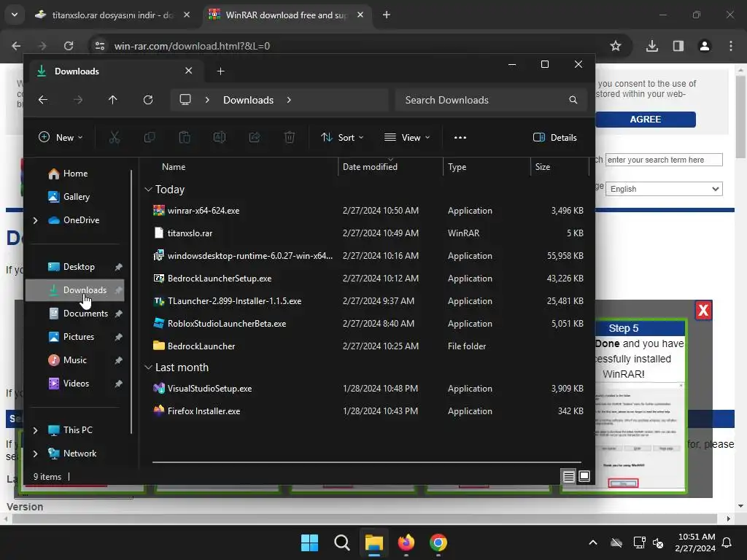Viewport: 747px width, 560px height.
Task: Expand This PC in the navigation pane
Action: pos(35,430)
